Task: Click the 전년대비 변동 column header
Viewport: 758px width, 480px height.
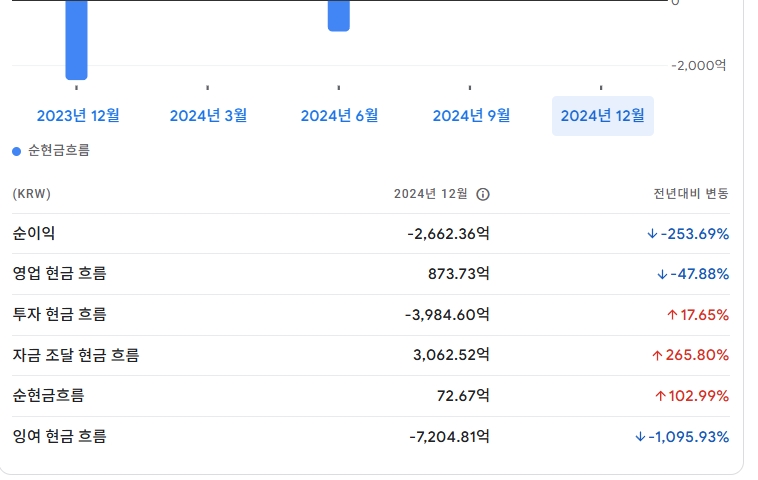Action: (x=691, y=194)
